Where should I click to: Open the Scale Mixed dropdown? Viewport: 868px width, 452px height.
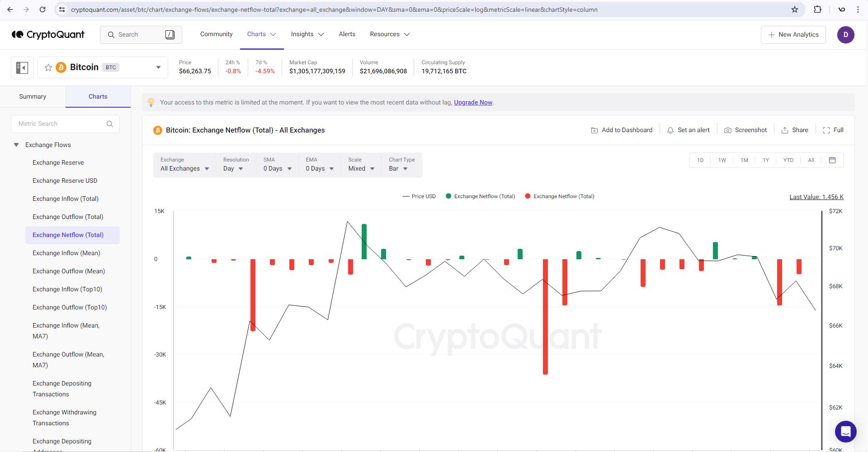click(361, 165)
